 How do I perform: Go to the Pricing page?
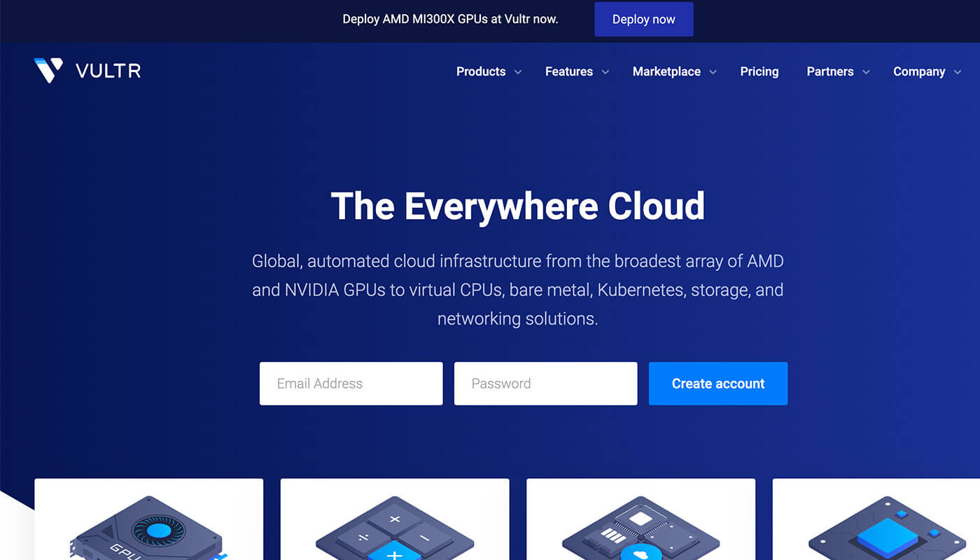point(759,71)
